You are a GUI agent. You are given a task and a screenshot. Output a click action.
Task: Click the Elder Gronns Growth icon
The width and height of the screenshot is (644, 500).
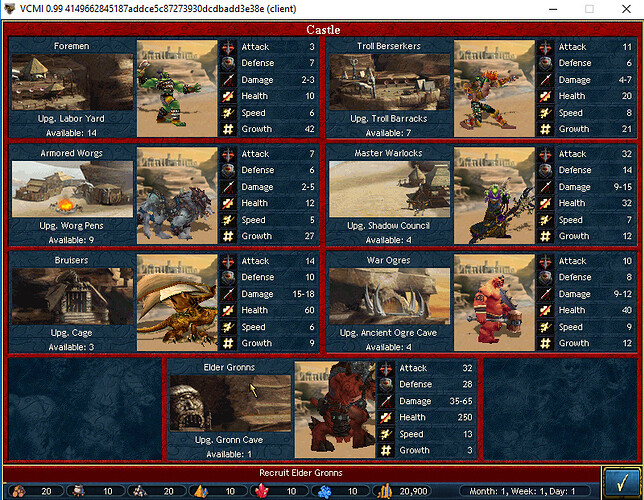tap(386, 450)
